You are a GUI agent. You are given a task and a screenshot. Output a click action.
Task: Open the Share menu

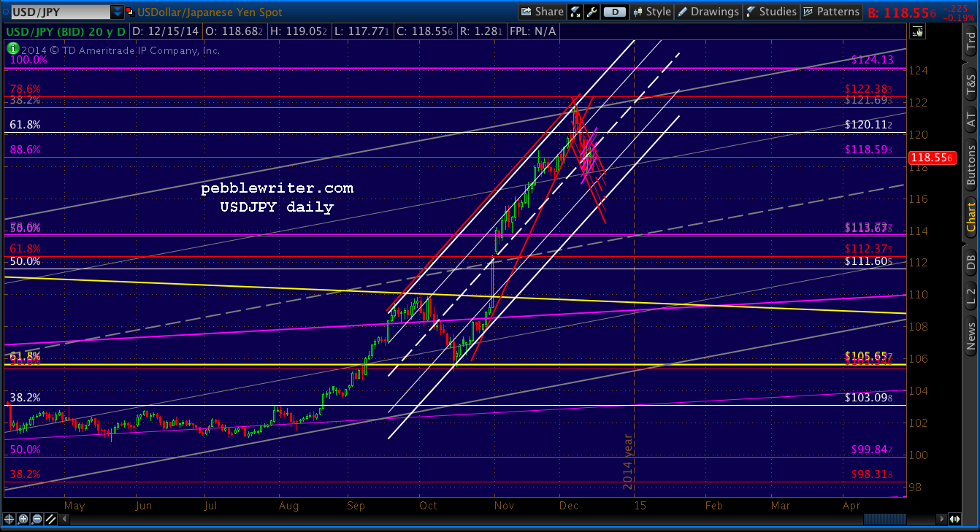(x=542, y=12)
